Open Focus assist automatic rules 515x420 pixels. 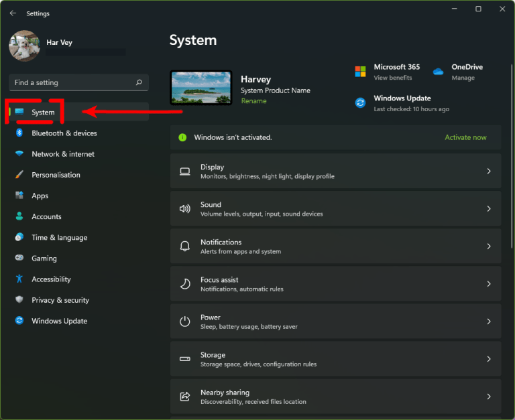coord(336,284)
